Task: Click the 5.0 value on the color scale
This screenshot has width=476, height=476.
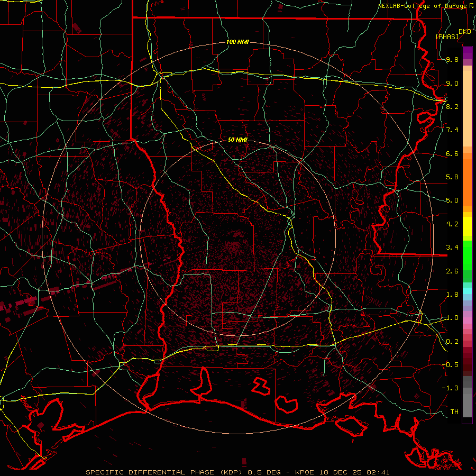Action: (452, 200)
